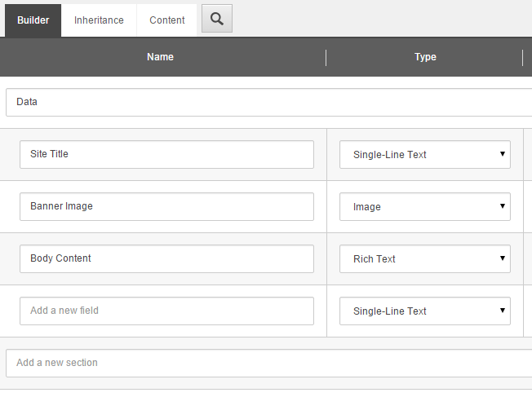Click the Type column header
Screen dimensions: 532x397
pos(425,57)
